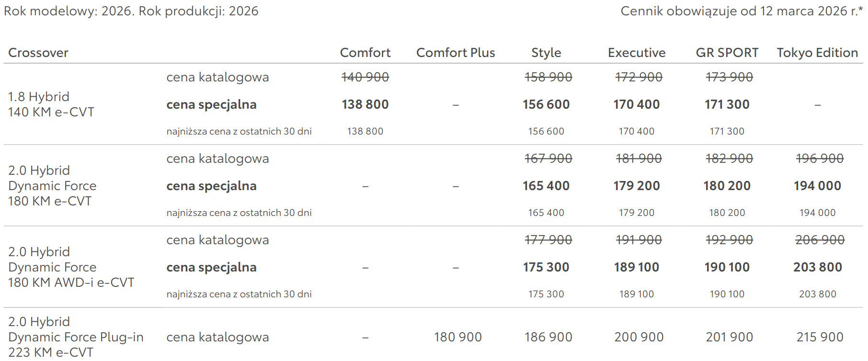Click the bold special price 203 800
The image size is (868, 361).
pyautogui.click(x=817, y=267)
